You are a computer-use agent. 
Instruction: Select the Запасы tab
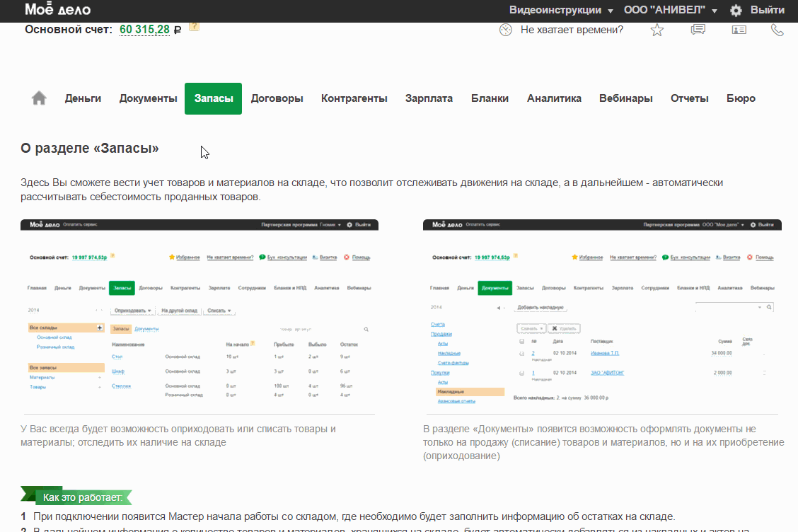(213, 98)
